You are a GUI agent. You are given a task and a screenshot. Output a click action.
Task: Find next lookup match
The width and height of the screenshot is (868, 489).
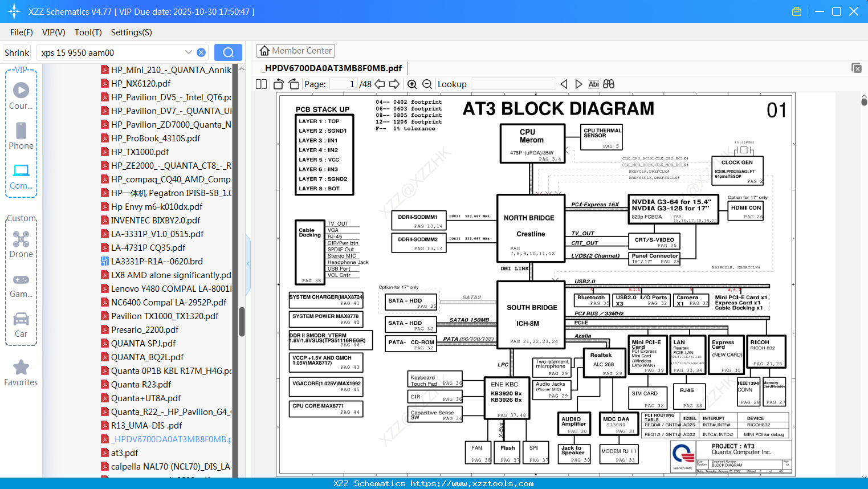coord(578,84)
